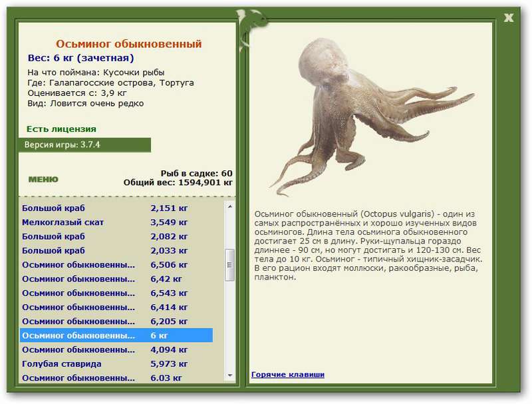Select Осьминог обыкновенный 6,543 кг row
The image size is (532, 404).
[116, 293]
